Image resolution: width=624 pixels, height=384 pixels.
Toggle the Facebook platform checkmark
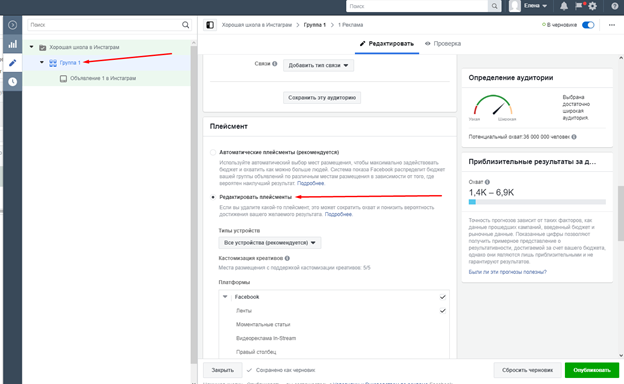pos(443,297)
